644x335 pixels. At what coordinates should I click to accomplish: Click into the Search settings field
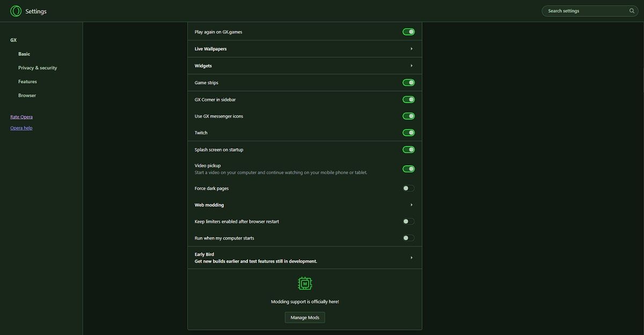585,11
